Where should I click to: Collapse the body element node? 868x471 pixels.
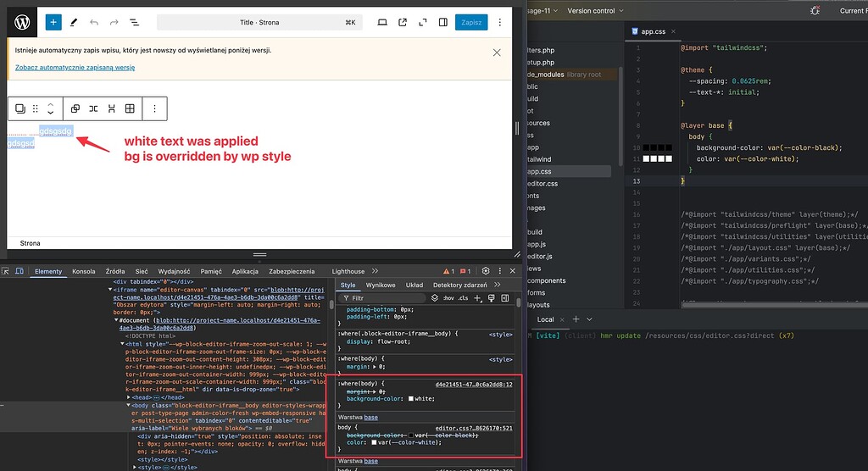click(x=129, y=405)
